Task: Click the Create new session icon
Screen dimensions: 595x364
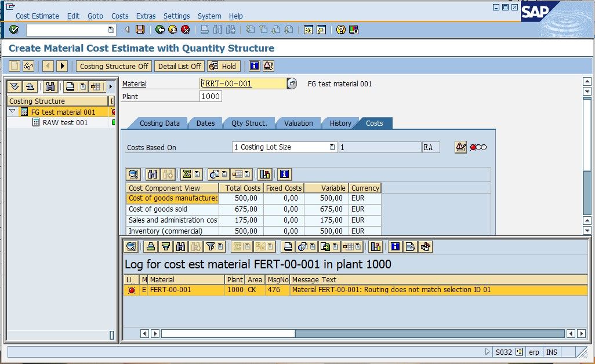Action: [308, 30]
